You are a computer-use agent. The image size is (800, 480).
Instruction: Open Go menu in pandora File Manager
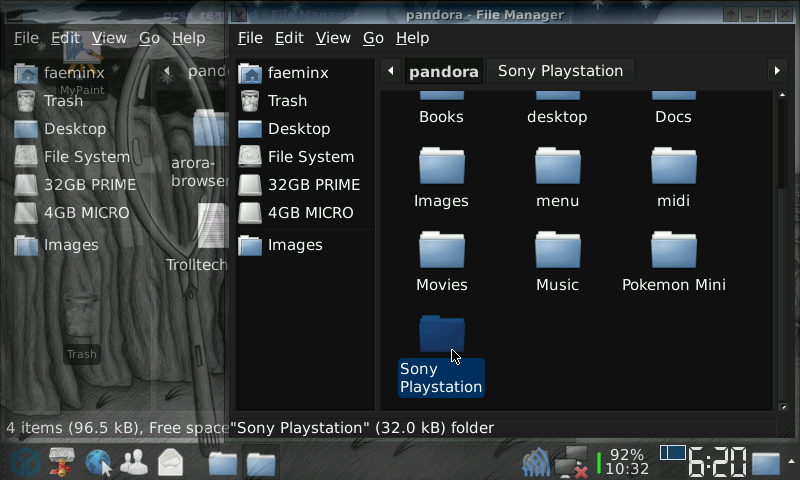coord(373,38)
